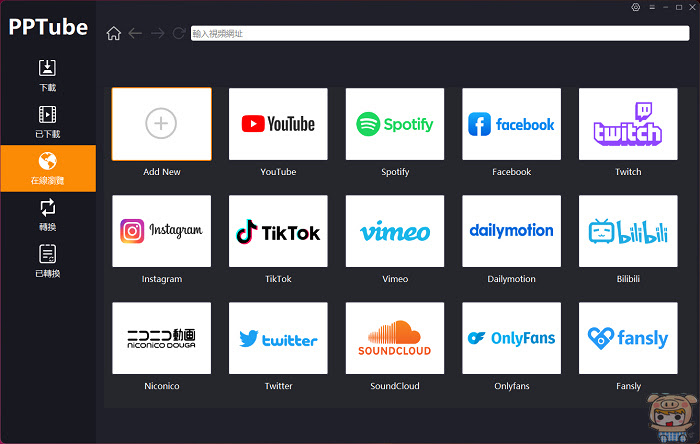The height and width of the screenshot is (444, 700).
Task: Select the 在線瀏覽 online browse tab
Action: point(48,168)
